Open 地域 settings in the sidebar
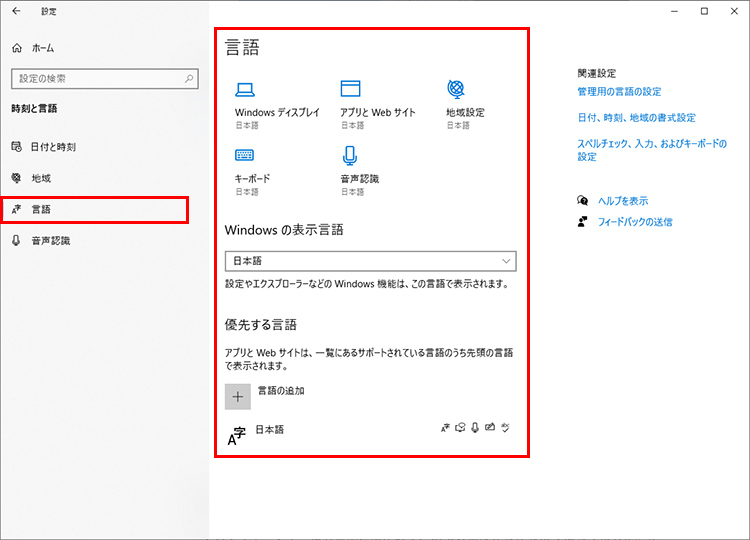This screenshot has height=540, width=750. coord(41,178)
